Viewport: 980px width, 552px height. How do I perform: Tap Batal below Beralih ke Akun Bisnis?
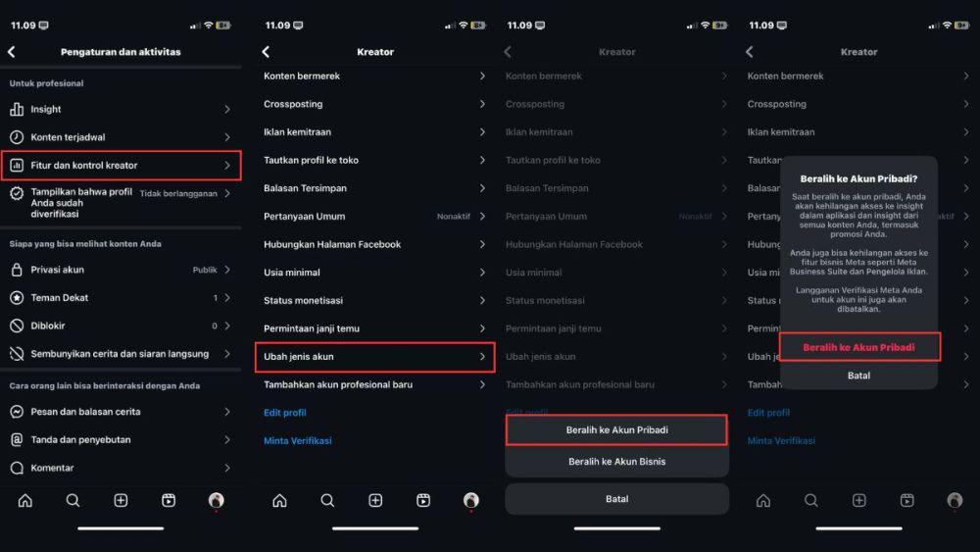click(616, 499)
